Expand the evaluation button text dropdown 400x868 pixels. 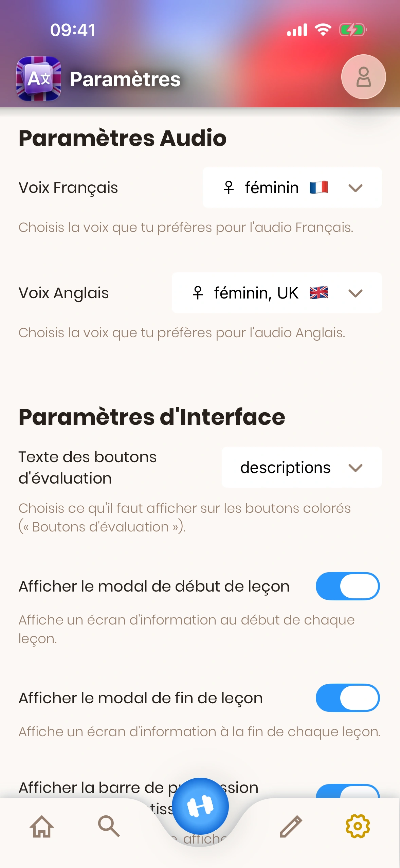click(x=302, y=468)
